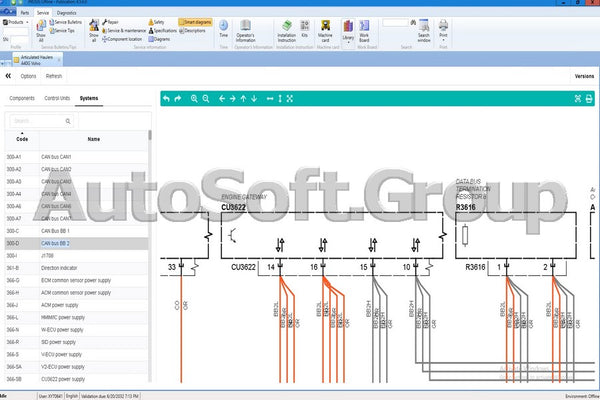Screen dimensions: 600x400
Task: Fit diagram to height
Action: [x=280, y=99]
